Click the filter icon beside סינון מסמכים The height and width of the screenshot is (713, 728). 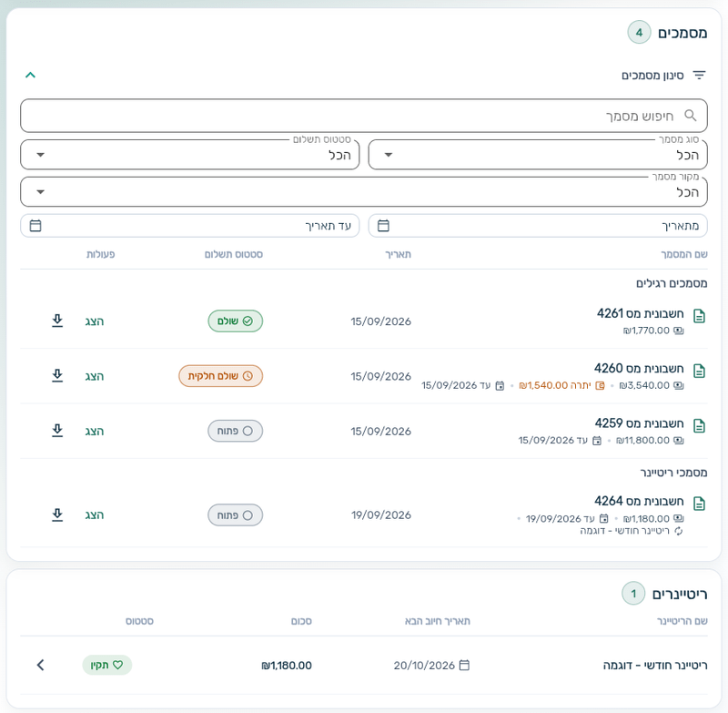click(699, 75)
